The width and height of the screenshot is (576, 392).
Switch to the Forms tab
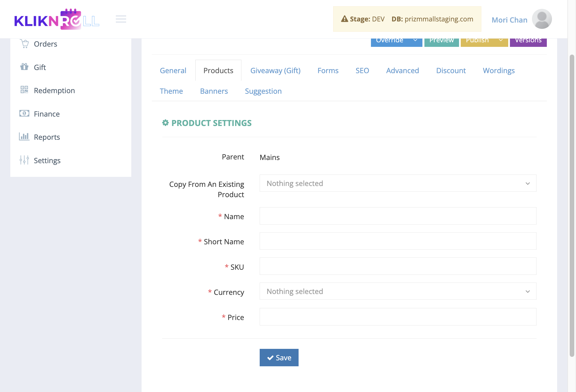328,70
